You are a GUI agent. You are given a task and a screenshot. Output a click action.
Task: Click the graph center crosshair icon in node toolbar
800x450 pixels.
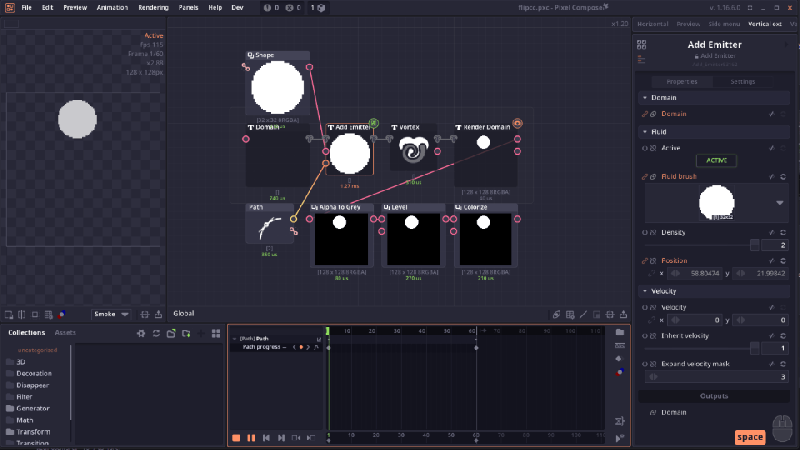(610, 314)
